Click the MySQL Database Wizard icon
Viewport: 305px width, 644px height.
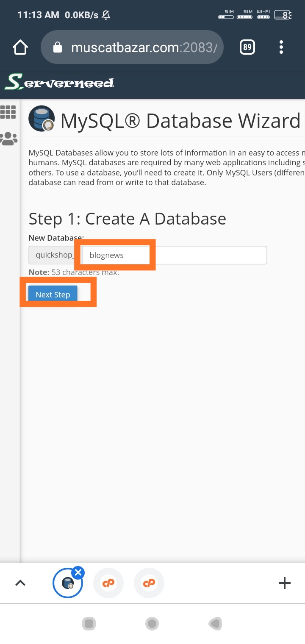coord(42,119)
